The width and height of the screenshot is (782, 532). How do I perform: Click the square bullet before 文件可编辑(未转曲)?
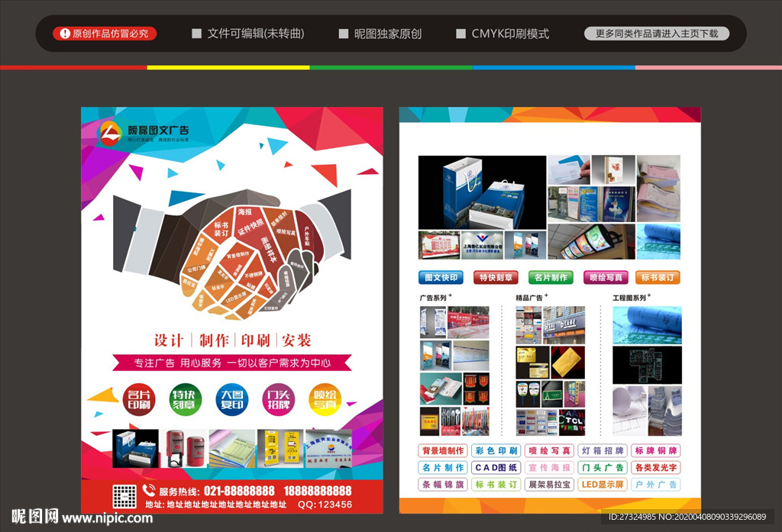coord(196,34)
